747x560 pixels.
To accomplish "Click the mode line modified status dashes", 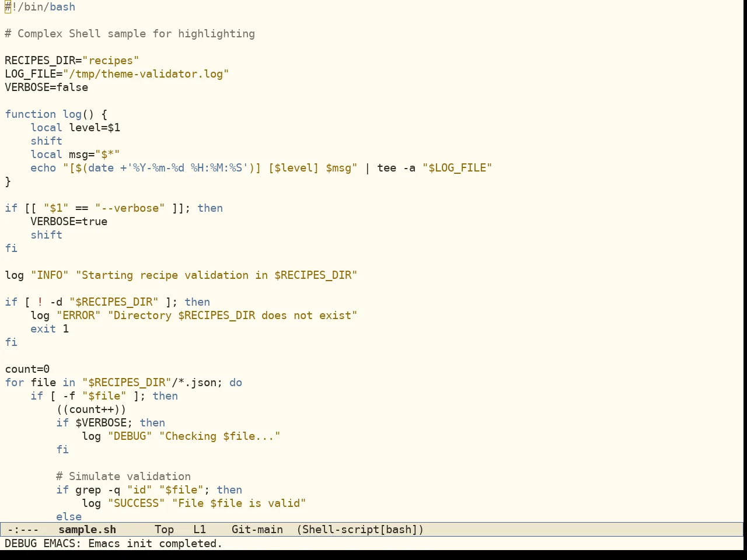I will tap(23, 530).
